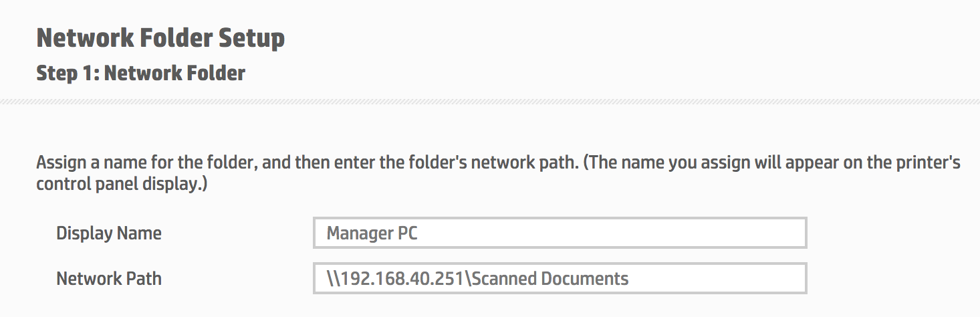Place cursor after 'Scanned Documents' text
Screen dimensions: 980x317
coord(630,278)
